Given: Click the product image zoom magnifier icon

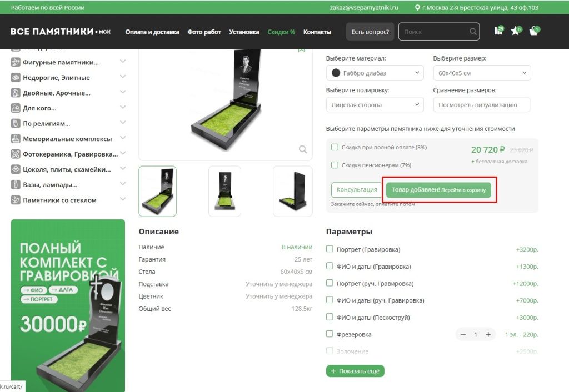Looking at the screenshot, I should (302, 149).
